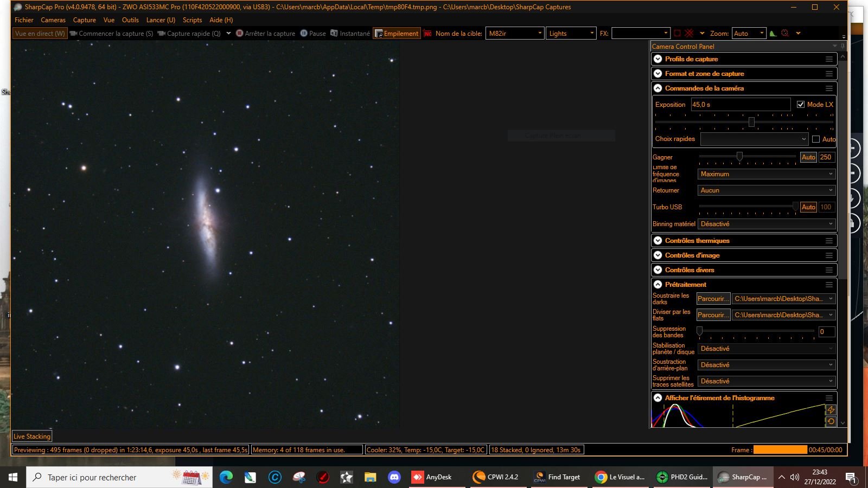The height and width of the screenshot is (488, 868).
Task: Open the Microsoft Edge taskbar icon
Action: [226, 477]
